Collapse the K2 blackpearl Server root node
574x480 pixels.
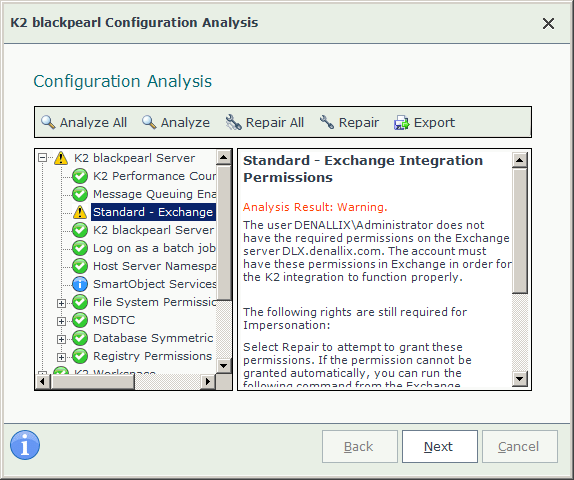[x=42, y=158]
